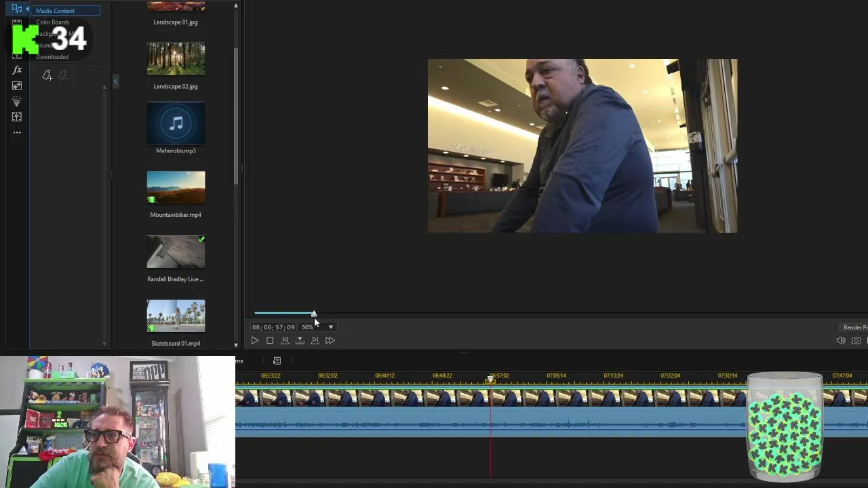Click the 00;06;57;09 timecode field
868x488 pixels.
(x=273, y=327)
